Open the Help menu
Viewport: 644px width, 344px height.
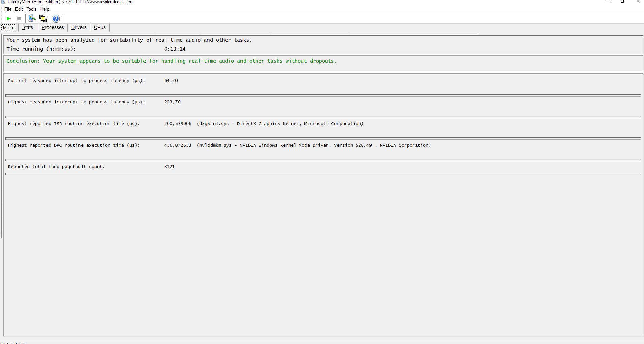45,9
